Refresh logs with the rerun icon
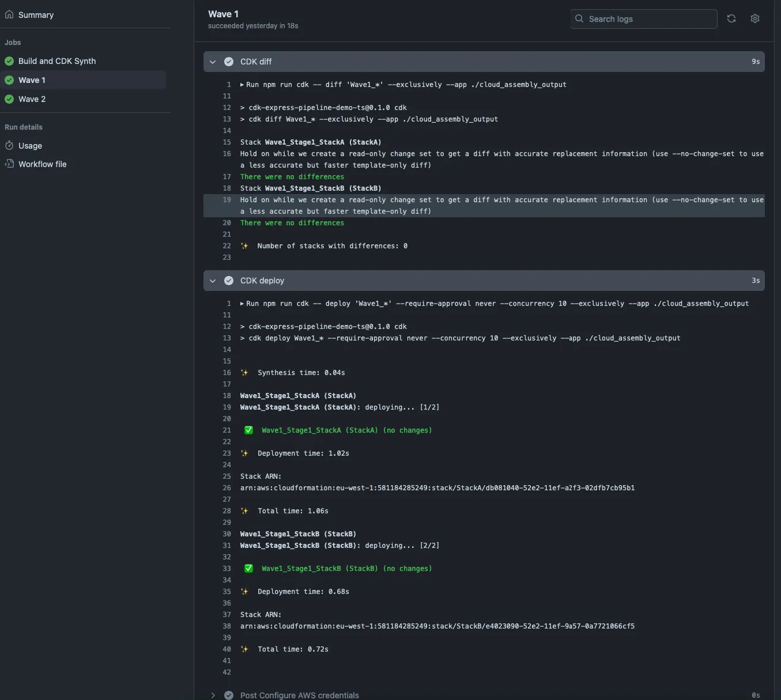781x700 pixels. click(731, 18)
